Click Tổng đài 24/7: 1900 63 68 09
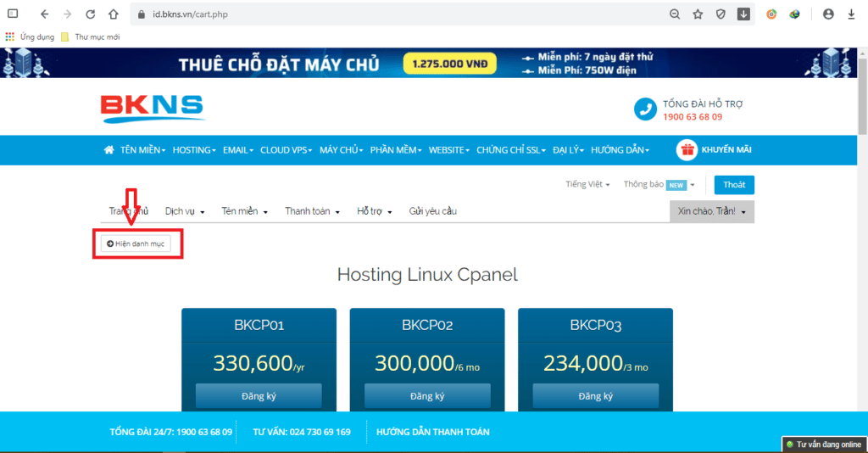868x453 pixels. click(170, 432)
